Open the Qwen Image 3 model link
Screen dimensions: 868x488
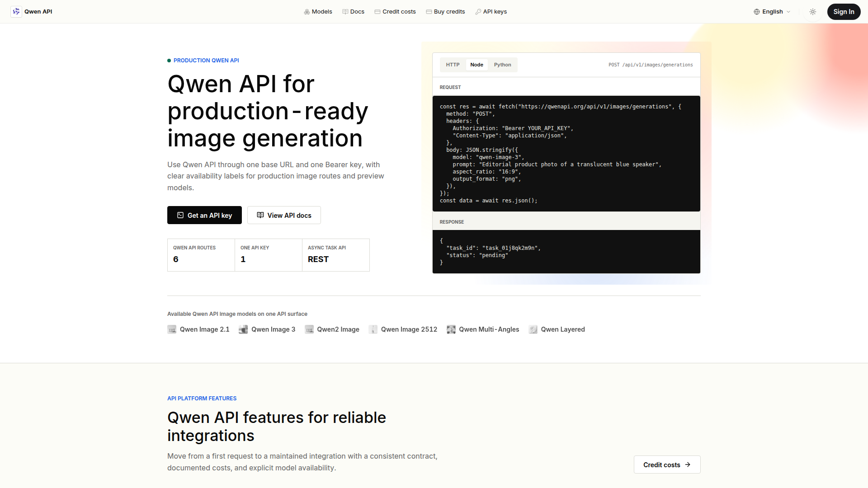coord(267,329)
